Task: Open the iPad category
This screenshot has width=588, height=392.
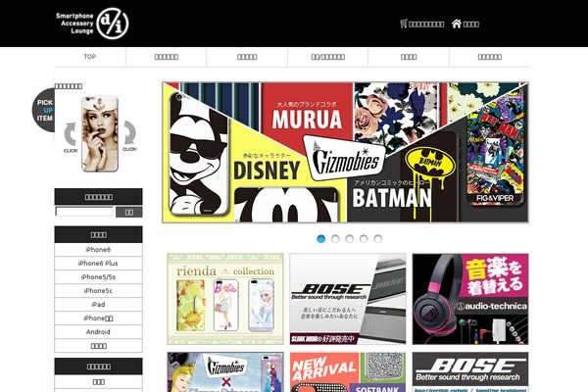Action: click(98, 305)
